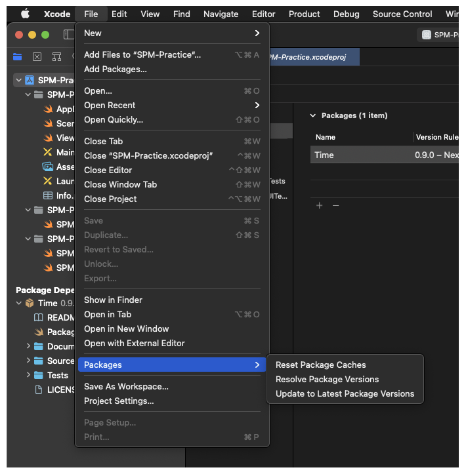Select Open in New Window
This screenshot has width=466, height=476.
point(172,328)
